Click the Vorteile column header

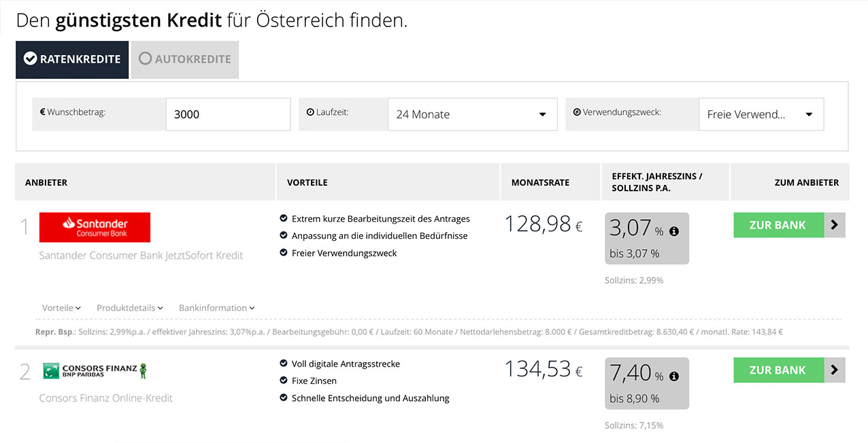point(388,182)
